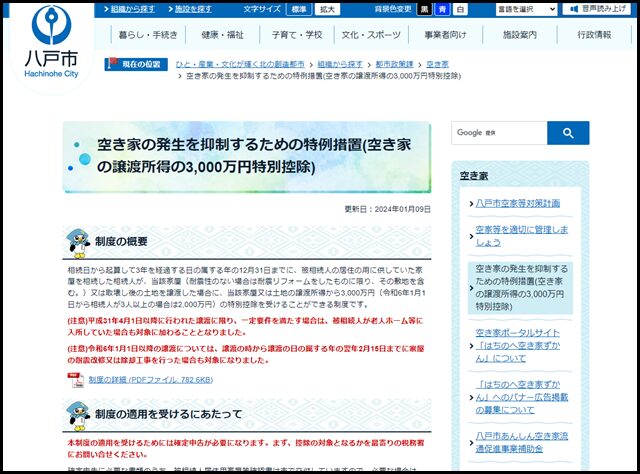The height and width of the screenshot is (474, 640).
Task: Open sidebar link 八戸市空家等対策計画
Action: (x=518, y=203)
